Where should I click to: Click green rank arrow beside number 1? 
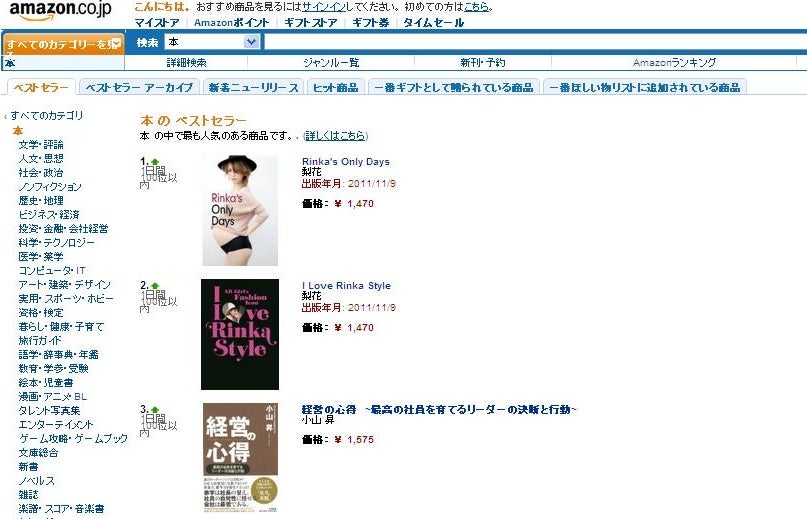155,162
